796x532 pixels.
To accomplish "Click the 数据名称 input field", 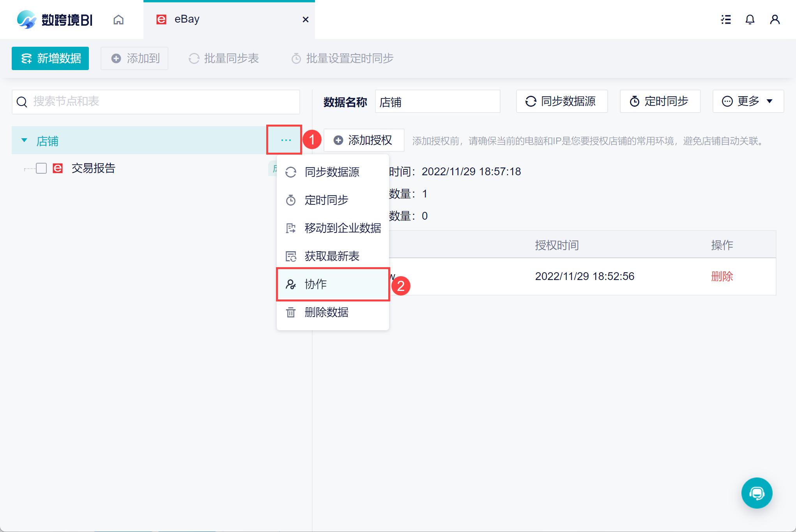I will [x=437, y=102].
